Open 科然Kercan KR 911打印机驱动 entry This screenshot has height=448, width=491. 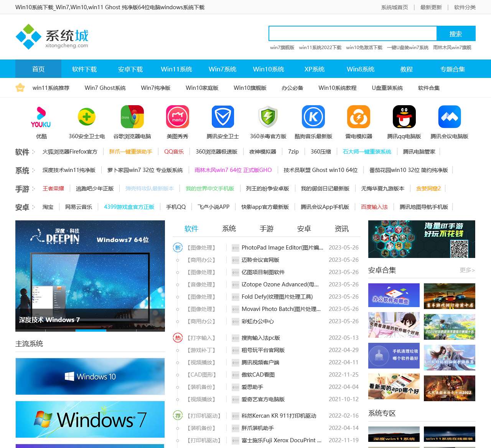tap(279, 416)
